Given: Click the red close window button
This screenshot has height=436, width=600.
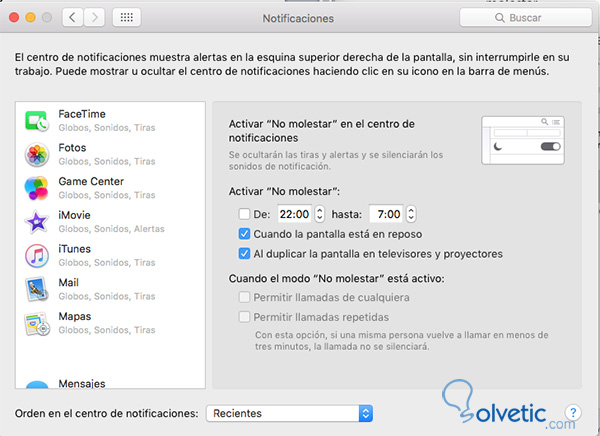Looking at the screenshot, I should click(x=14, y=18).
